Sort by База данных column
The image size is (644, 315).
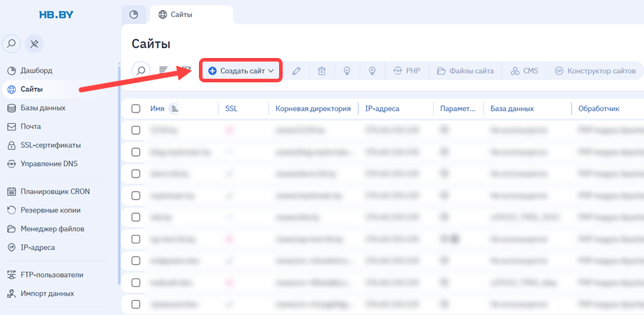point(512,109)
